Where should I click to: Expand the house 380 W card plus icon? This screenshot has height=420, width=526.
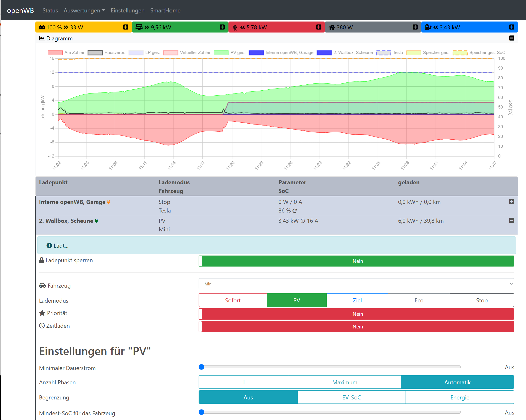point(415,27)
